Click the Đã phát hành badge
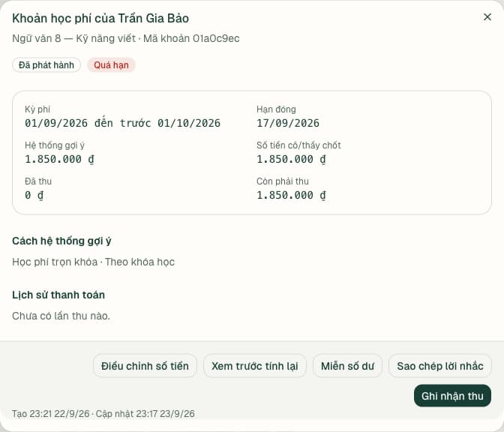This screenshot has height=432, width=504. pyautogui.click(x=46, y=65)
